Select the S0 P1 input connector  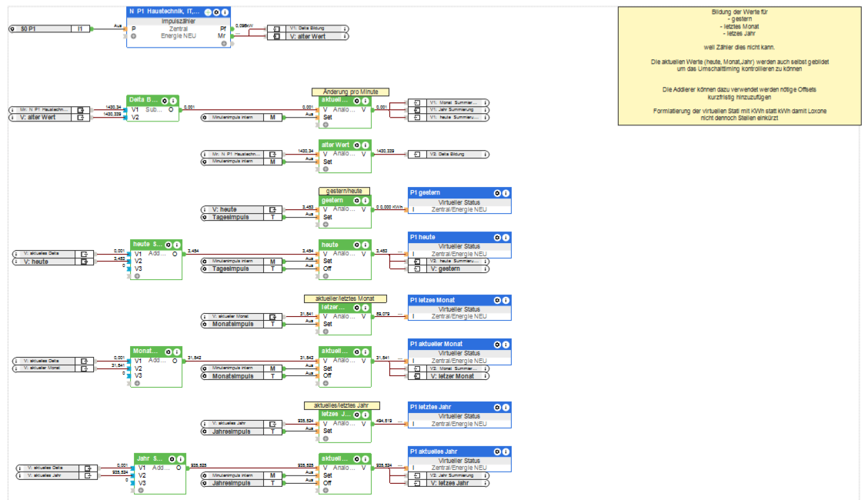50,28
